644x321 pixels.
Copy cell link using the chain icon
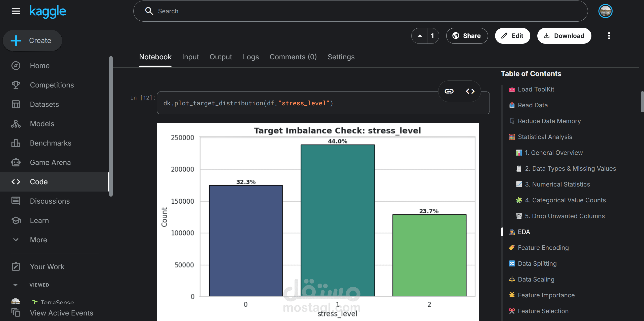coord(449,91)
